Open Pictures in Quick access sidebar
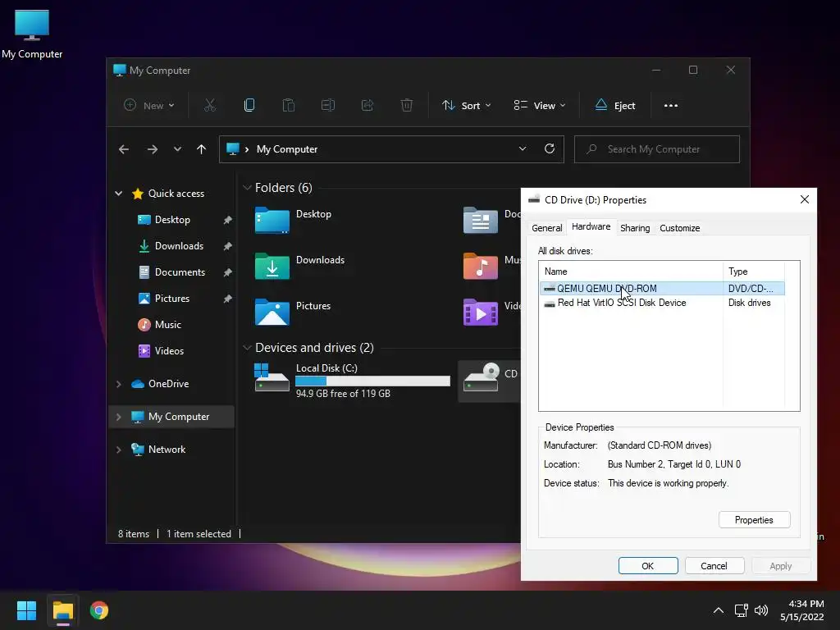 point(172,299)
